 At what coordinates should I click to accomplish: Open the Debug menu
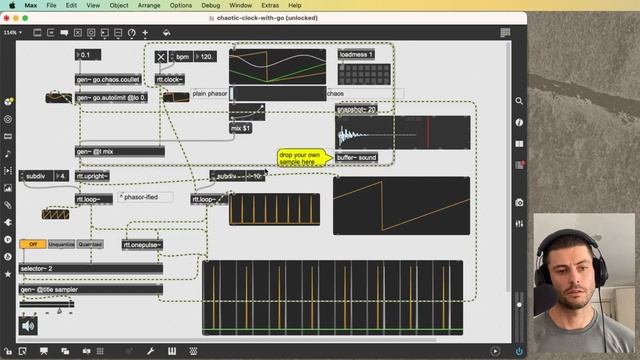211,5
